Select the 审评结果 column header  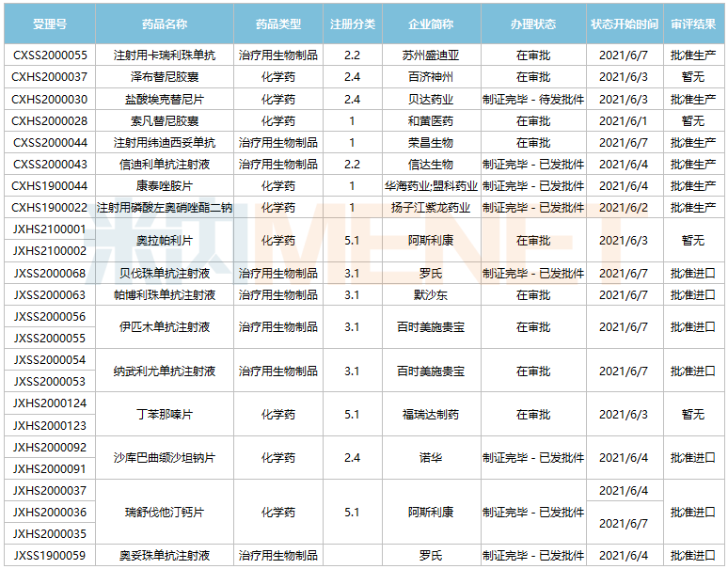click(693, 24)
